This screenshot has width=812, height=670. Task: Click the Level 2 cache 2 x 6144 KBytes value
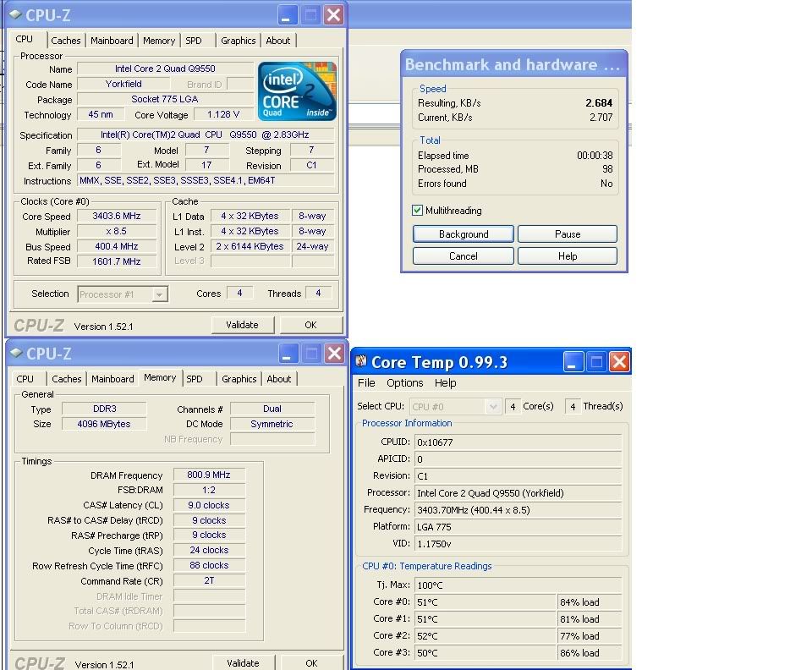tap(250, 246)
